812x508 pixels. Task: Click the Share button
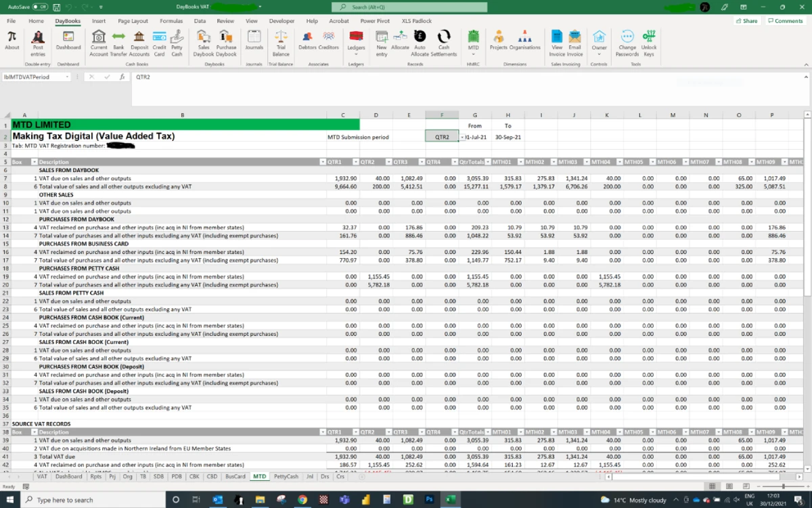click(x=746, y=21)
